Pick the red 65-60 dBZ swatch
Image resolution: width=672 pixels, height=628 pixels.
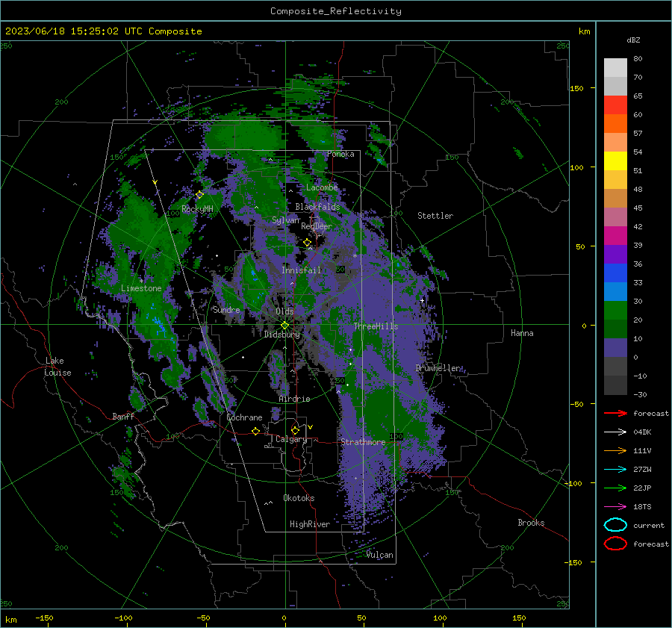click(x=615, y=105)
